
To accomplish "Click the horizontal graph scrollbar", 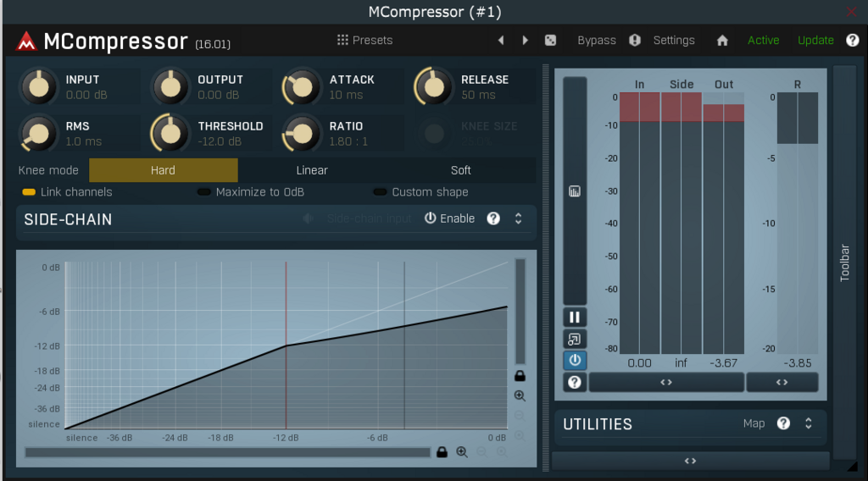I will click(x=227, y=452).
